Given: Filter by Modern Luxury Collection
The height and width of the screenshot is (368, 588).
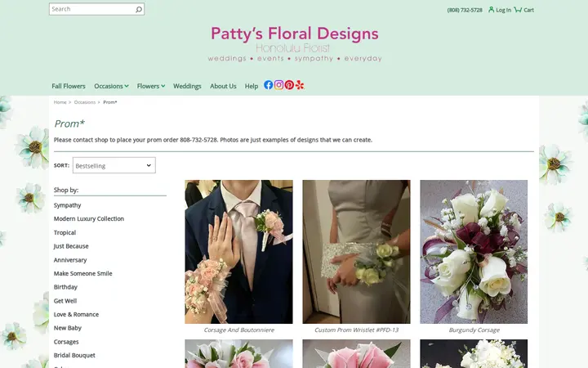Looking at the screenshot, I should 89,218.
